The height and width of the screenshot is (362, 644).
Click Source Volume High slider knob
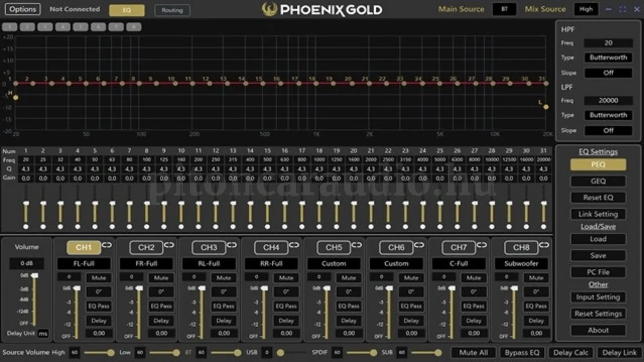(111, 353)
